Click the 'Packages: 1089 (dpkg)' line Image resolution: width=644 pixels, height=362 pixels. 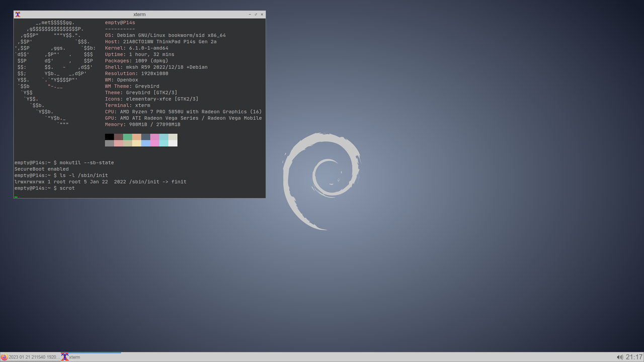136,61
